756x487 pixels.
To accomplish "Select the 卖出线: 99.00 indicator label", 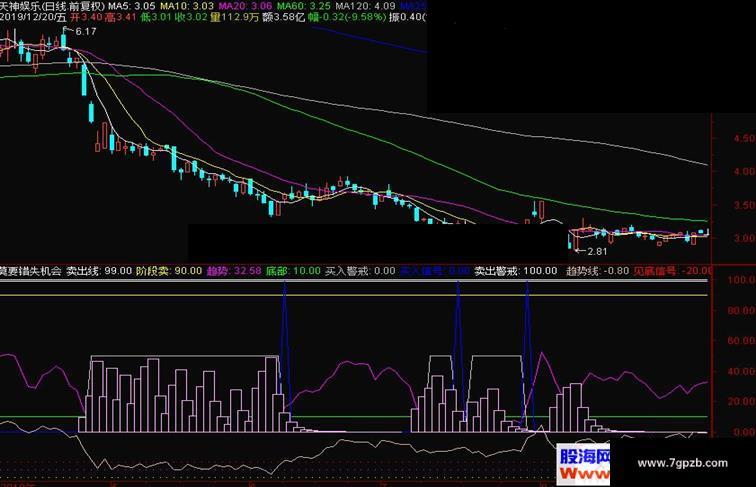I will pos(99,271).
